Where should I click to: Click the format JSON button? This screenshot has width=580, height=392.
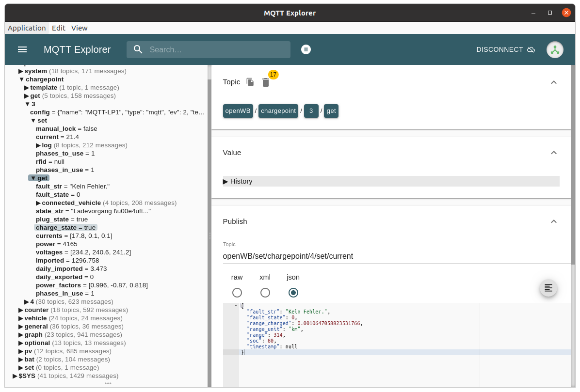point(548,288)
